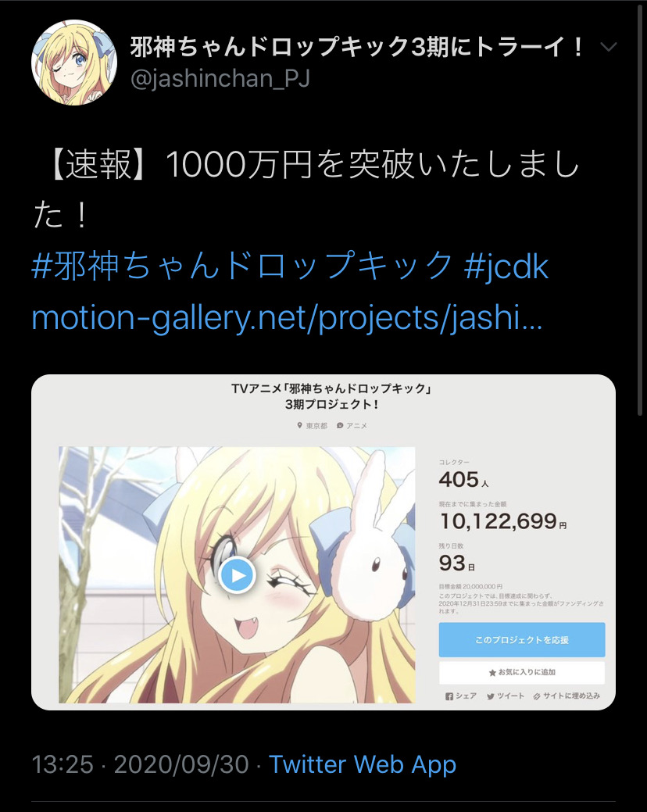Open hashtag #邪神ちゃんドロップキック
This screenshot has height=812, width=647.
click(242, 265)
